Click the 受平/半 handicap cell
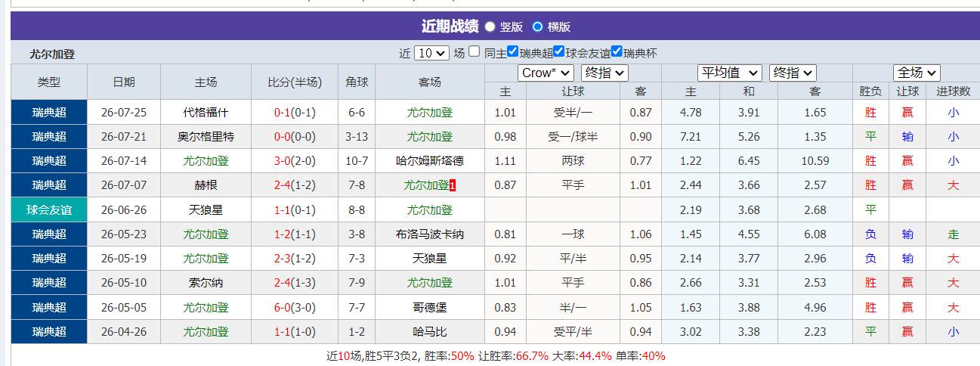Viewport: 980px width, 366px height. (x=573, y=331)
